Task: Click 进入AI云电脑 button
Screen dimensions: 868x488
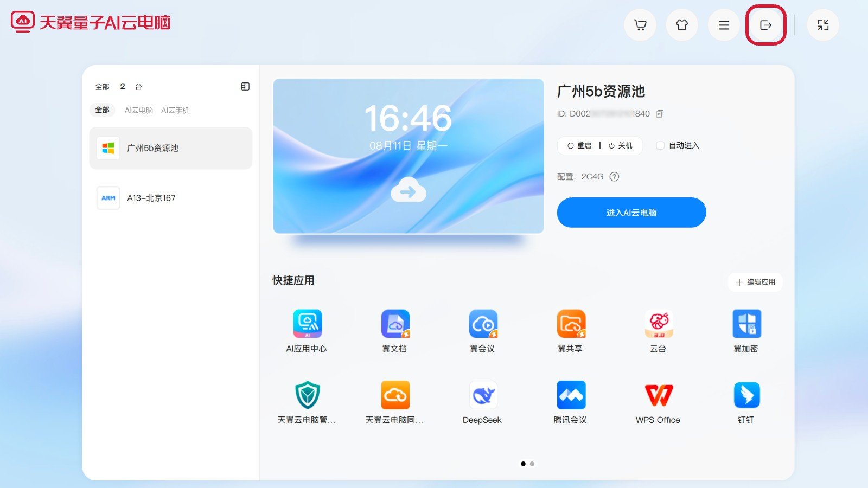Action: [631, 213]
